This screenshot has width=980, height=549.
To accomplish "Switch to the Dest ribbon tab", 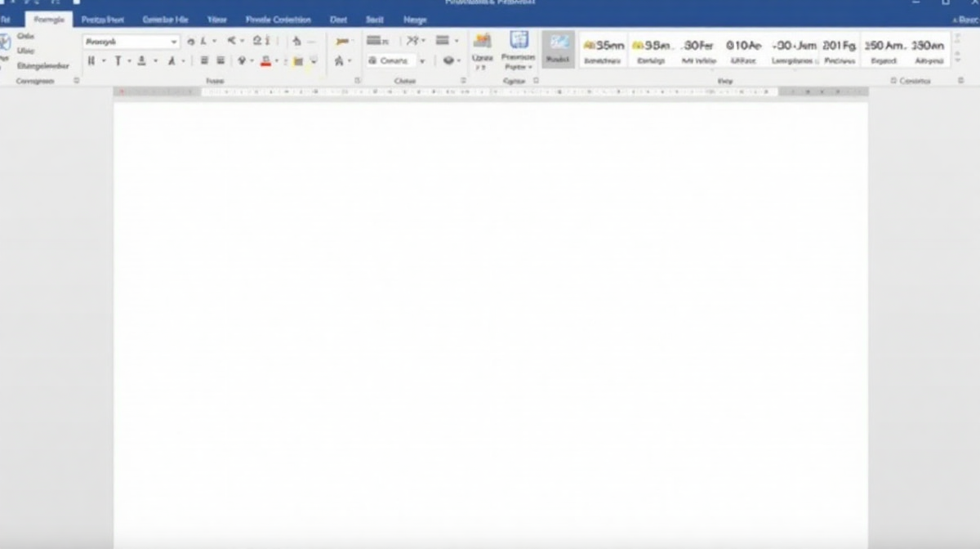I will tap(338, 20).
